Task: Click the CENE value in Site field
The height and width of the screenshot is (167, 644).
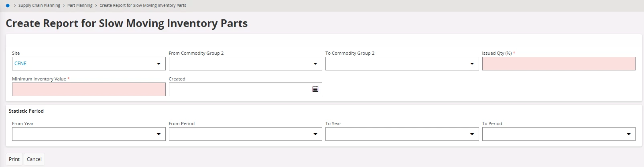Action: (x=20, y=64)
